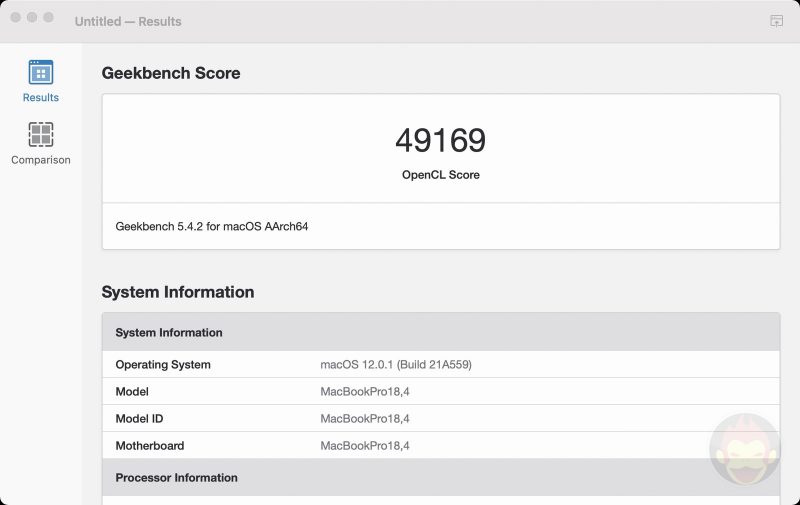This screenshot has height=505, width=800.
Task: Click the green zoom window button
Action: click(x=48, y=17)
